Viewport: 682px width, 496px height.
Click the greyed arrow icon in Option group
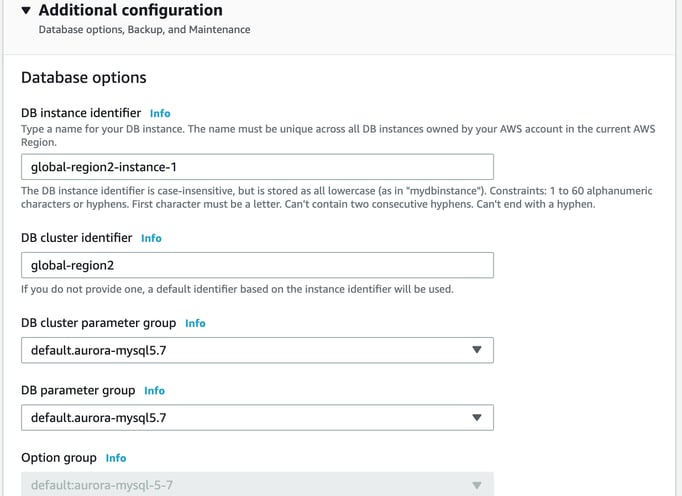click(x=477, y=485)
